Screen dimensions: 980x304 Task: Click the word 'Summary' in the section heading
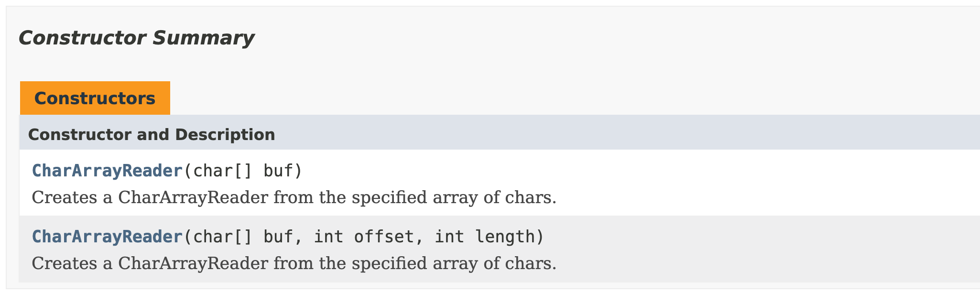[203, 38]
